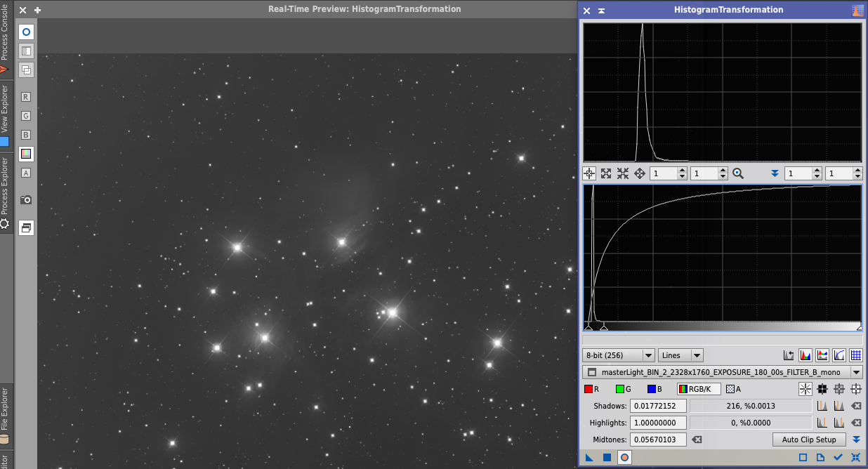This screenshot has height=469, width=868.
Task: Click the second auto clip icon in Shadows row
Action: pos(839,406)
